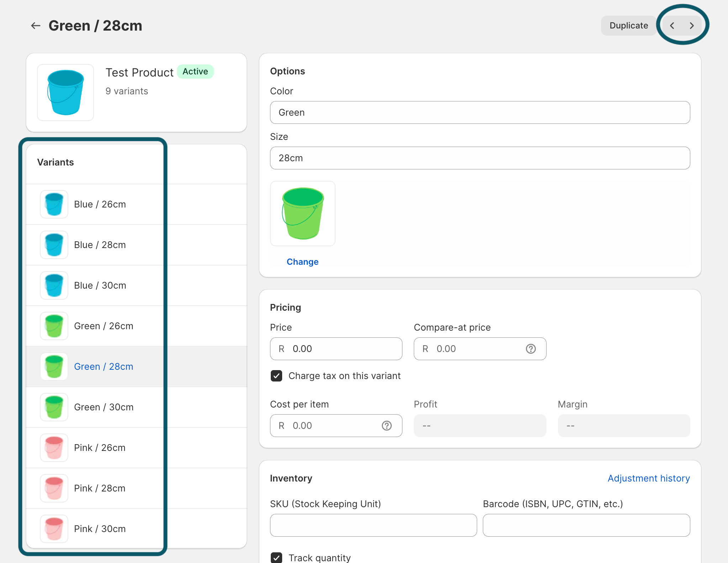Uncheck Charge tax on this variant
728x563 pixels.
click(x=276, y=376)
